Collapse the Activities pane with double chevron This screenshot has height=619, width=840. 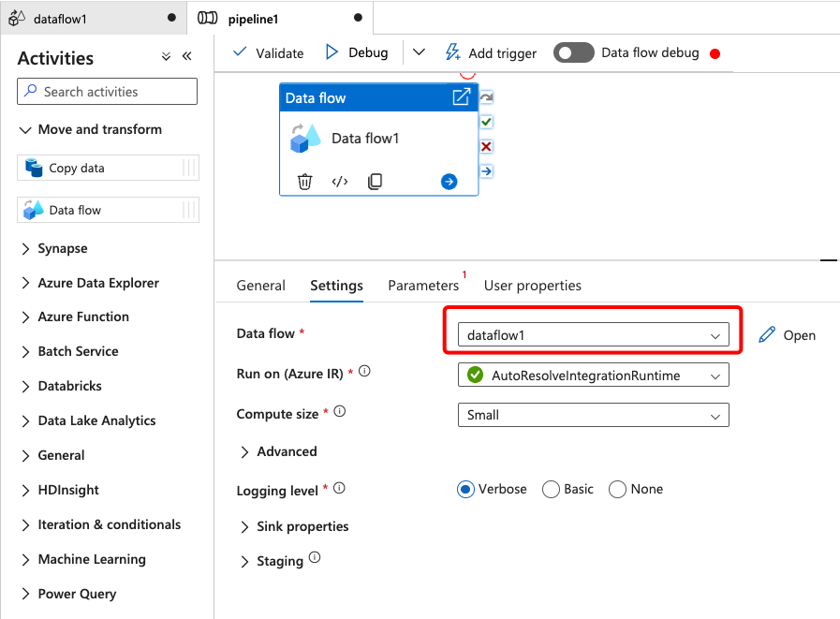[x=187, y=56]
